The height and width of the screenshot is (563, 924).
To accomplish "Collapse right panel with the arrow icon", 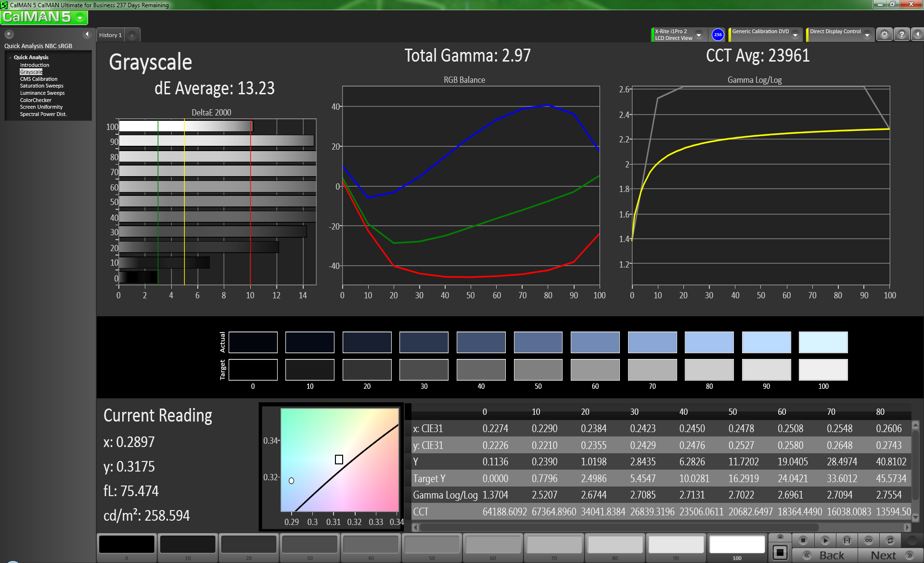I will (x=917, y=35).
